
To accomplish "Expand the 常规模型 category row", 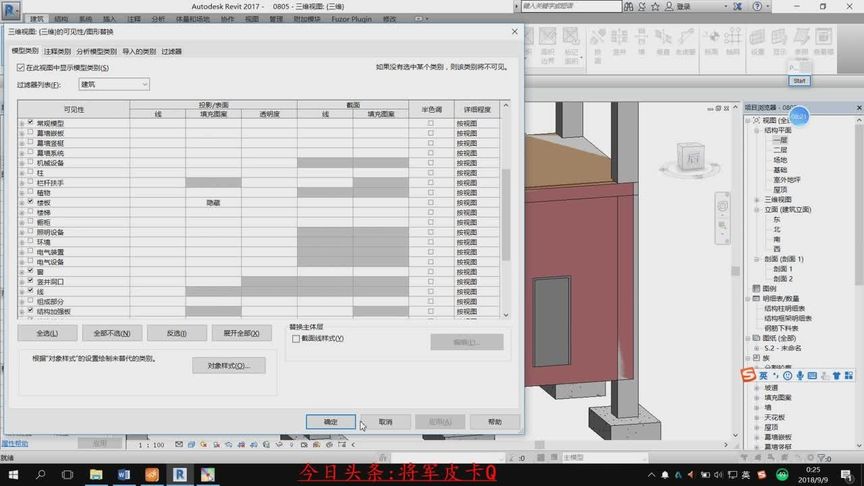I will click(22, 123).
